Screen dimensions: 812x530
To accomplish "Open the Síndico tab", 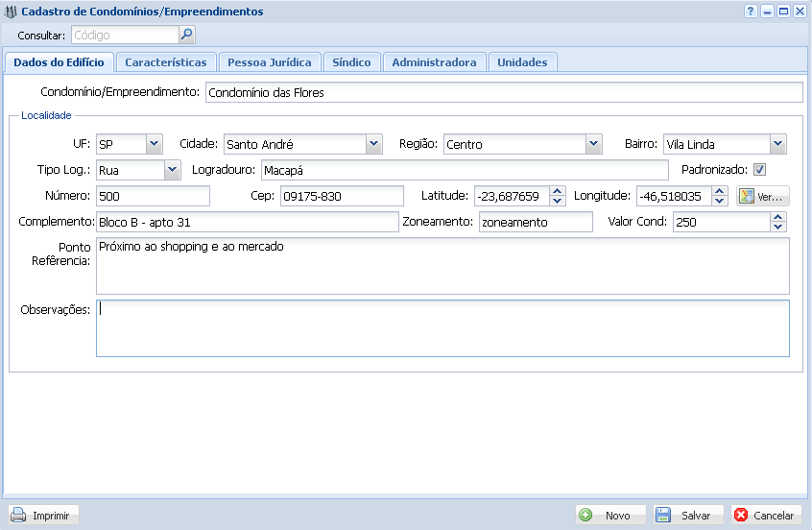I will [351, 62].
